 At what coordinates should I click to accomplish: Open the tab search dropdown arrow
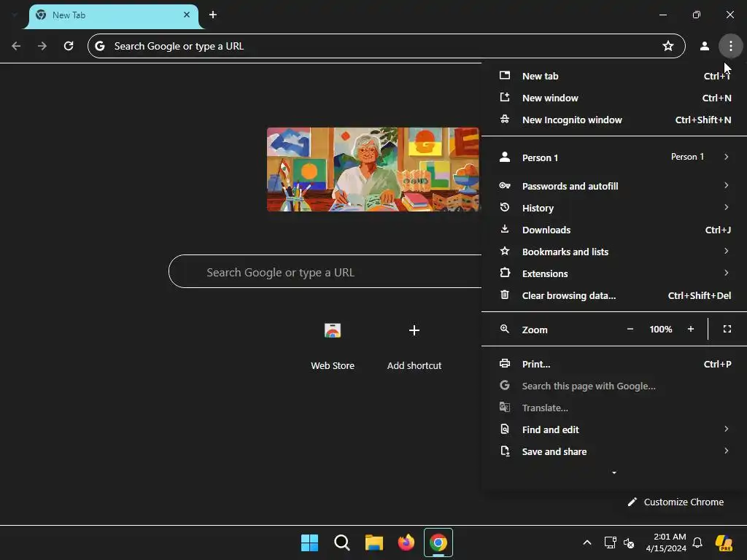(15, 15)
